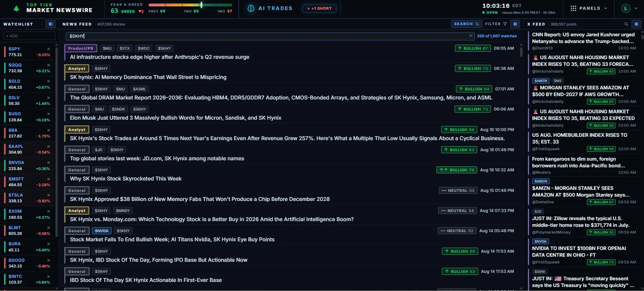Click the News Feed vertical scrollbar
Viewport: 644px width, 291px height.
(521, 52)
